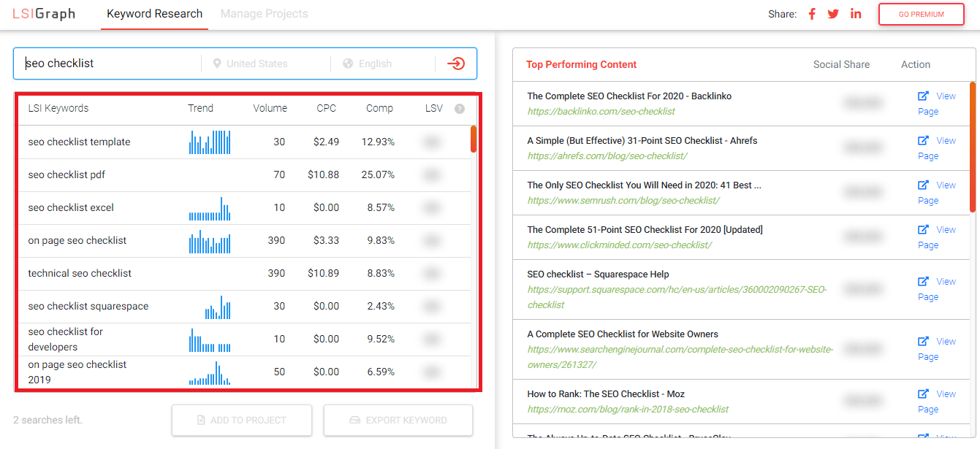
Task: Click the GO PREMIUM button
Action: click(x=921, y=14)
